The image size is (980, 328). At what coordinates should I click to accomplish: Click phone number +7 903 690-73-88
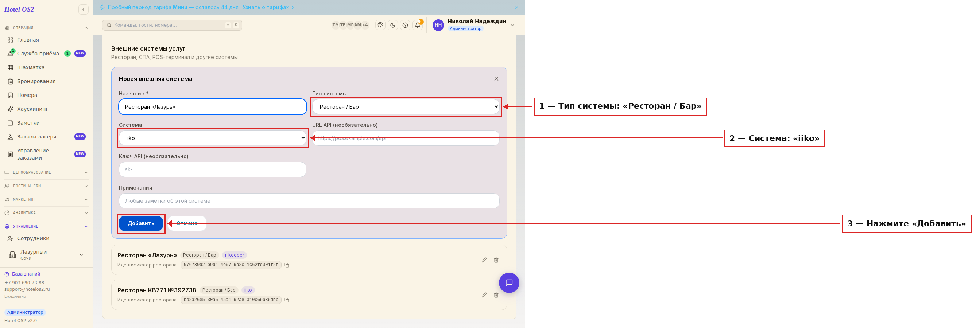[x=24, y=283]
